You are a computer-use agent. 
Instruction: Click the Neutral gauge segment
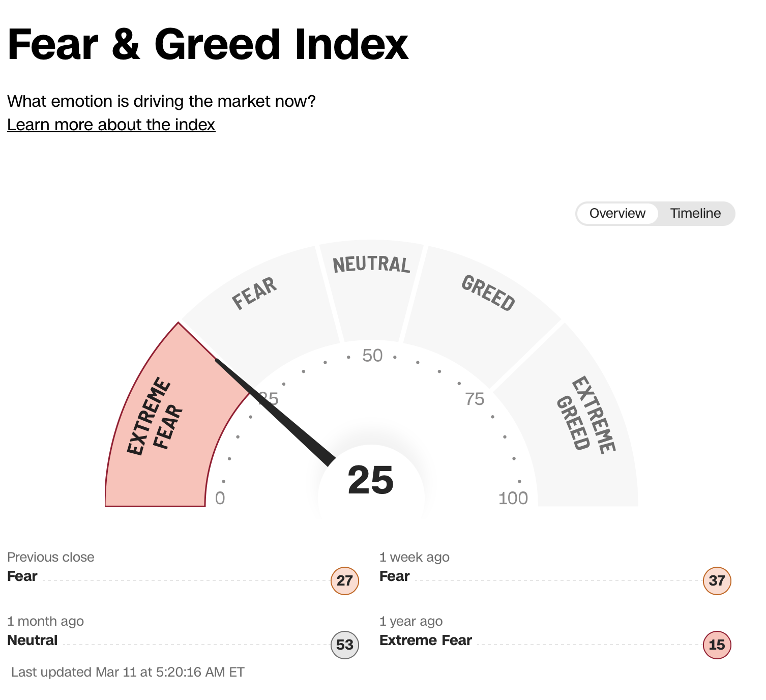tap(371, 285)
